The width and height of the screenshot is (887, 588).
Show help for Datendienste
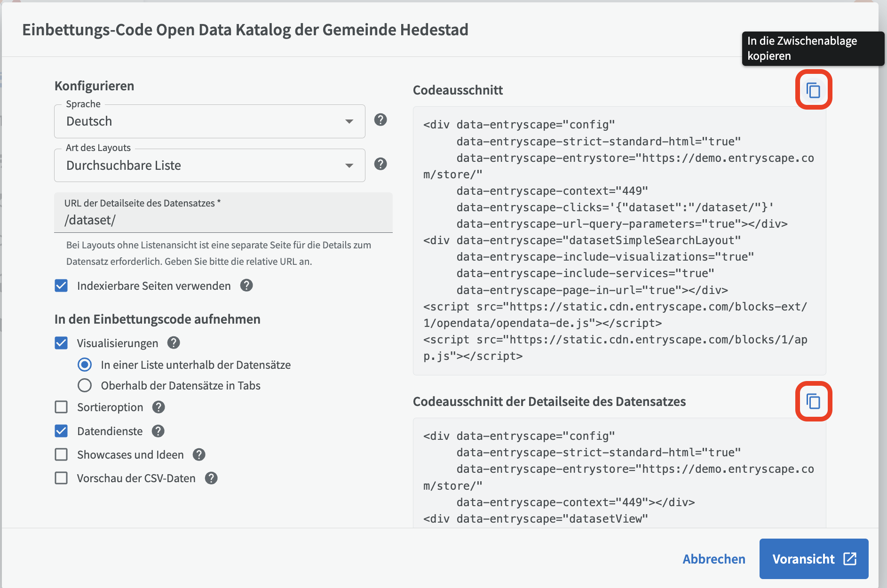click(x=158, y=431)
